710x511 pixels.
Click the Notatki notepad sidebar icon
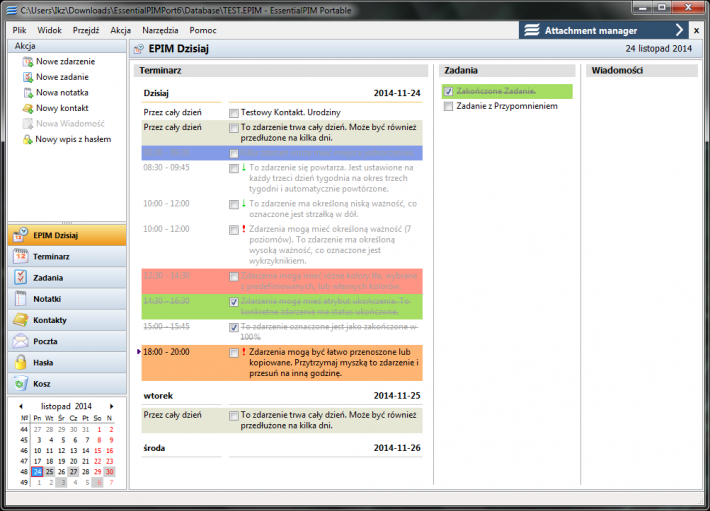[21, 299]
